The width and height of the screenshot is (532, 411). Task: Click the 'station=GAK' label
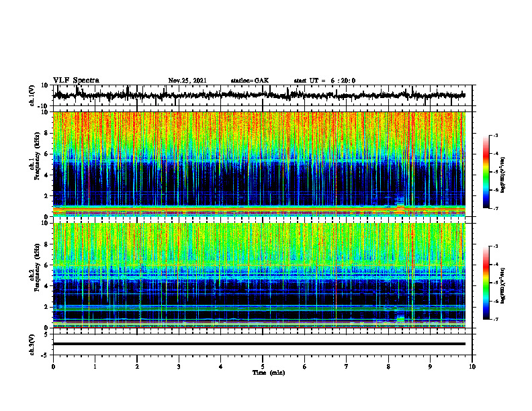point(250,81)
